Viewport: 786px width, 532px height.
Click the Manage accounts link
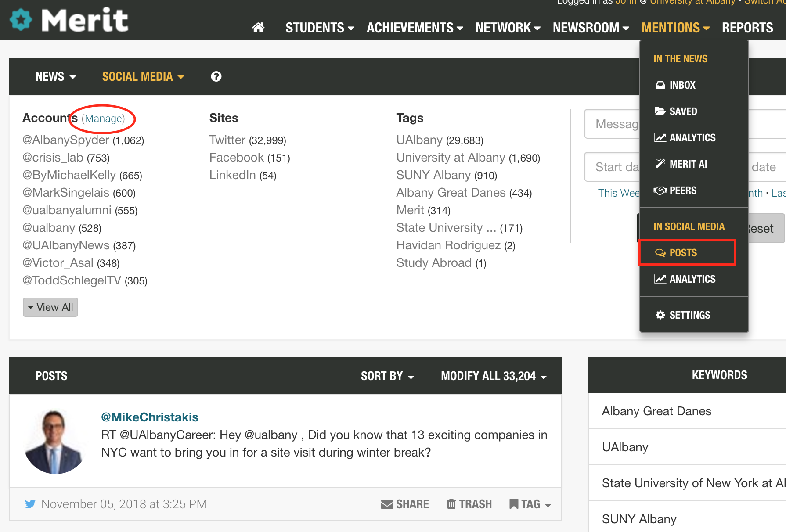103,118
